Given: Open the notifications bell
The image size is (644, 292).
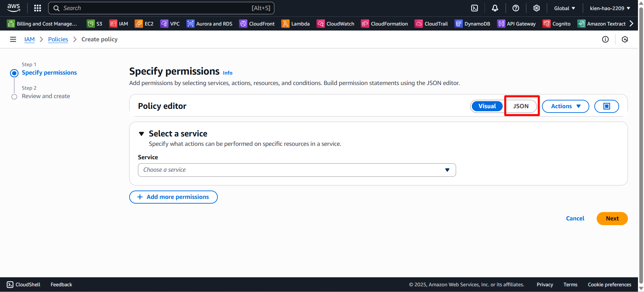Looking at the screenshot, I should (x=495, y=8).
